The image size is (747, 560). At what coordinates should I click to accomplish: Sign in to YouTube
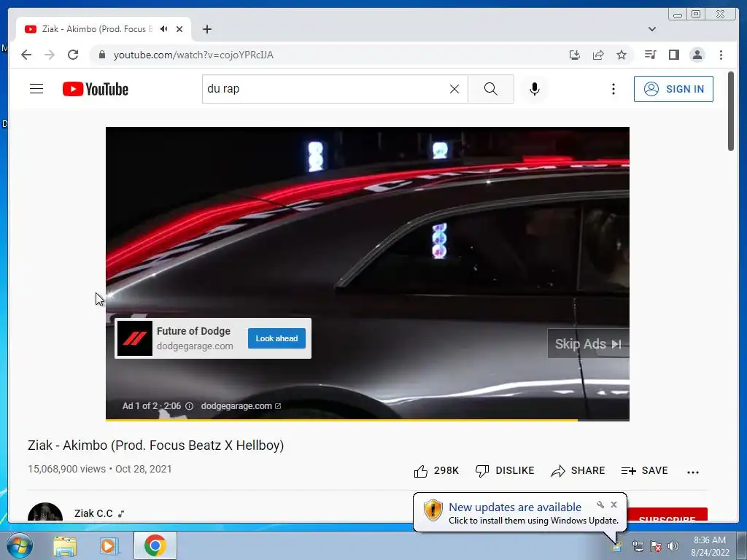pos(673,89)
